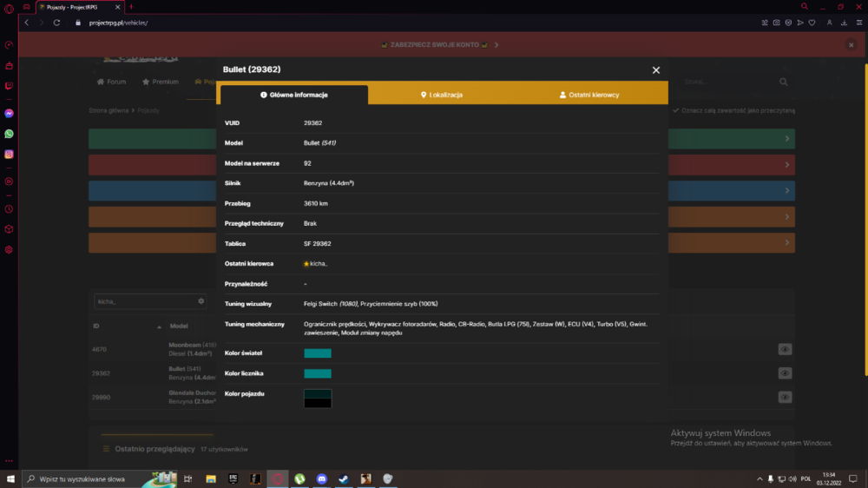
Task: Open Extensions cube icon in sidebar
Action: (9, 229)
